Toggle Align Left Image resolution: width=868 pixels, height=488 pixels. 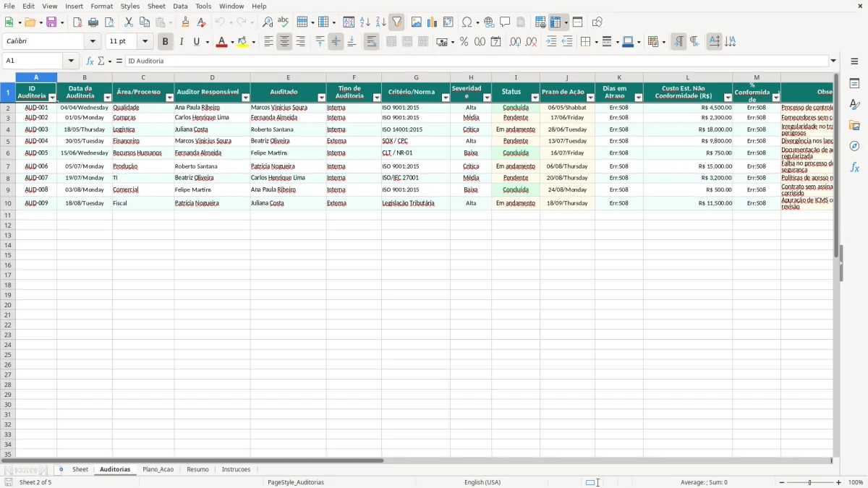(x=268, y=42)
